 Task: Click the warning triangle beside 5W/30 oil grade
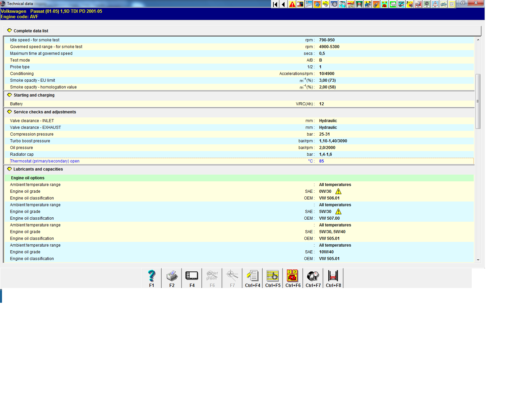[338, 212]
